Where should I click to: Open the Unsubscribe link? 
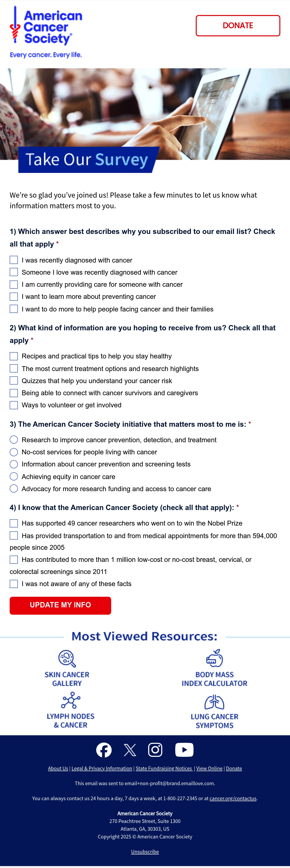(x=145, y=852)
